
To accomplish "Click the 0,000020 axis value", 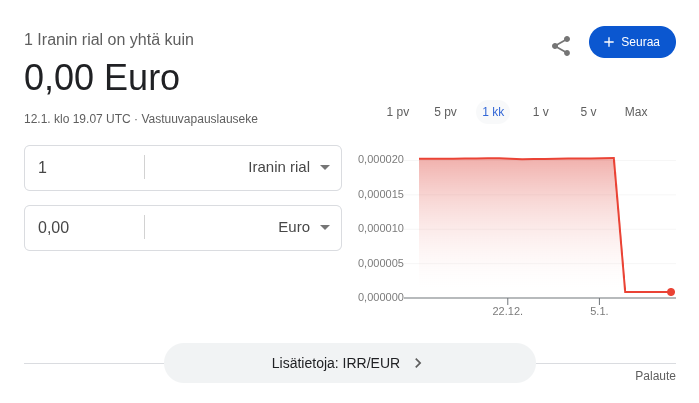I will 381,160.
